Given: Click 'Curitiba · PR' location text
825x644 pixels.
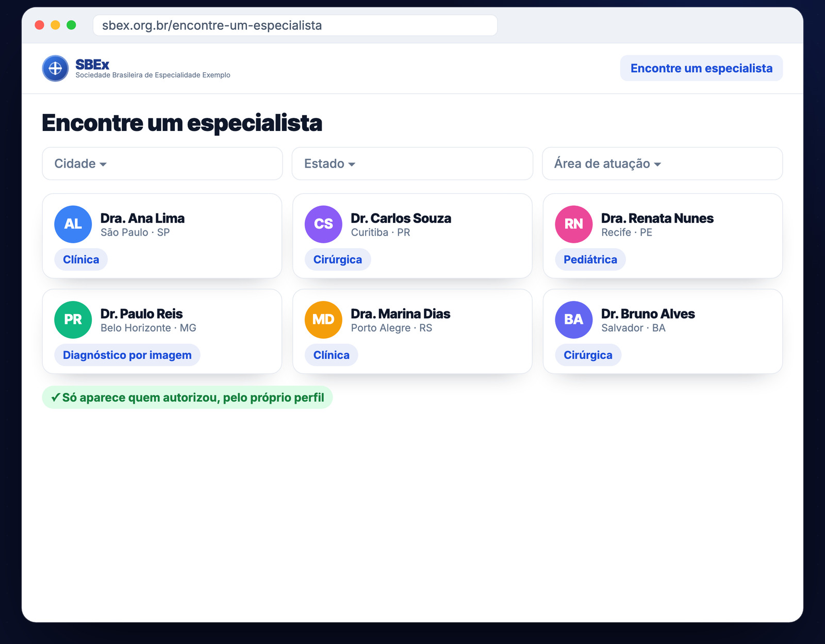Looking at the screenshot, I should click(381, 233).
